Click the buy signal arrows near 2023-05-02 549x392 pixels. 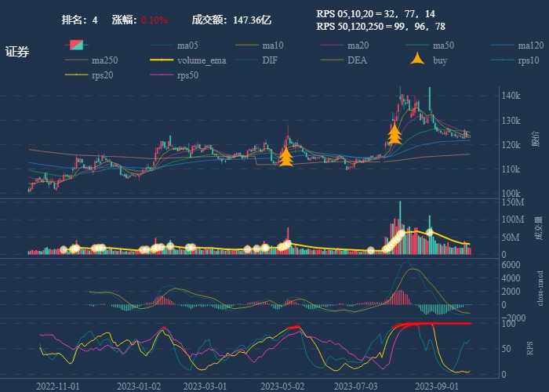coord(286,158)
